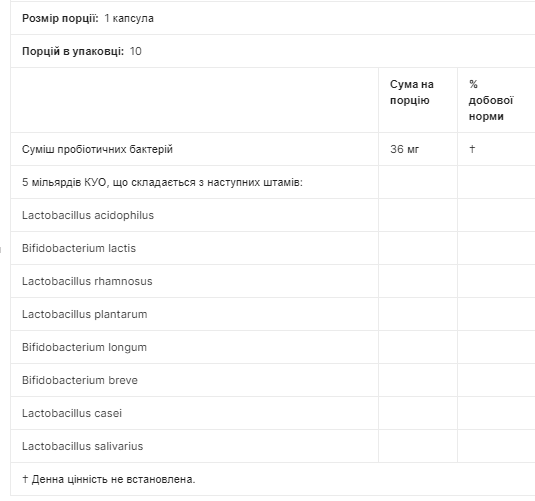Click the 'Порцій в упаковці' label
Image resolution: width=535 pixels, height=501 pixels.
point(73,51)
